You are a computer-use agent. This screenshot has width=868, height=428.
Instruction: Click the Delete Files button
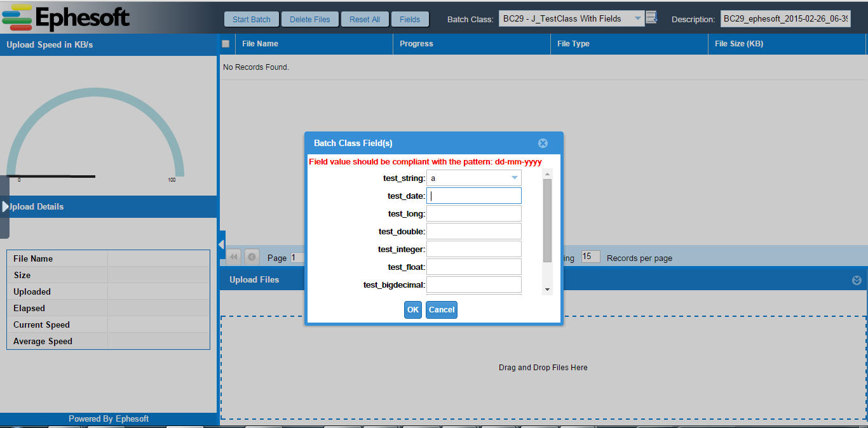coord(310,19)
